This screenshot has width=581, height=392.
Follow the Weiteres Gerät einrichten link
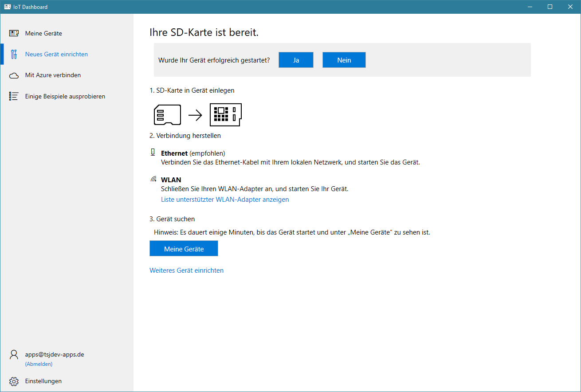point(186,270)
